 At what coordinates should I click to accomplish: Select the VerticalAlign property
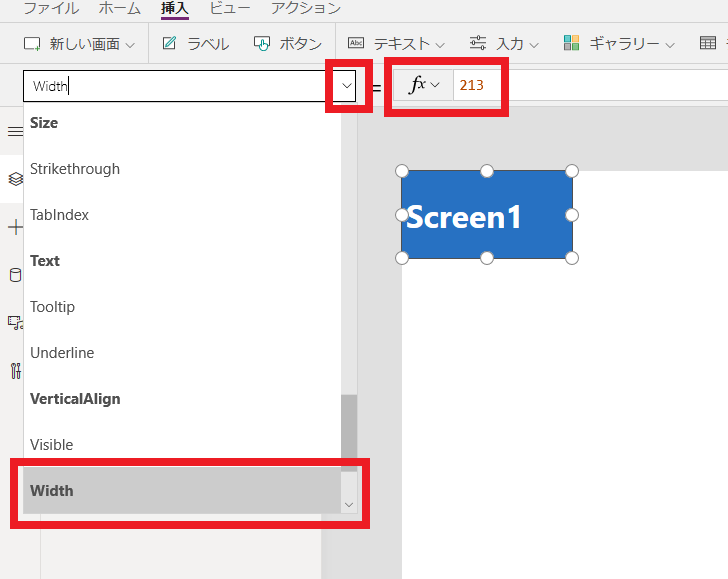point(182,399)
